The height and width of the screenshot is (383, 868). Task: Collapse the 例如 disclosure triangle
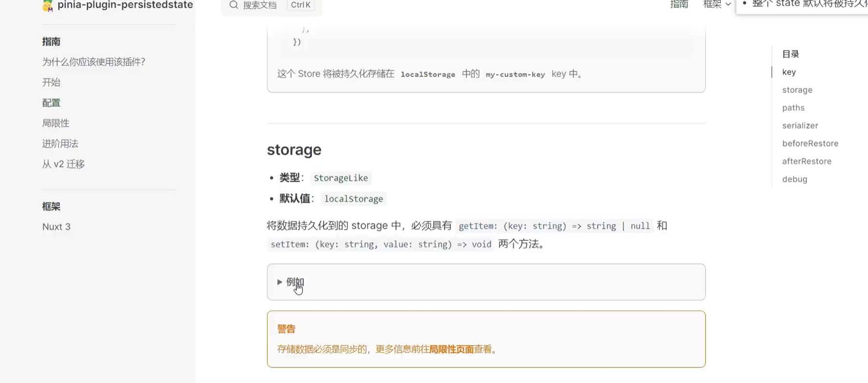point(280,282)
